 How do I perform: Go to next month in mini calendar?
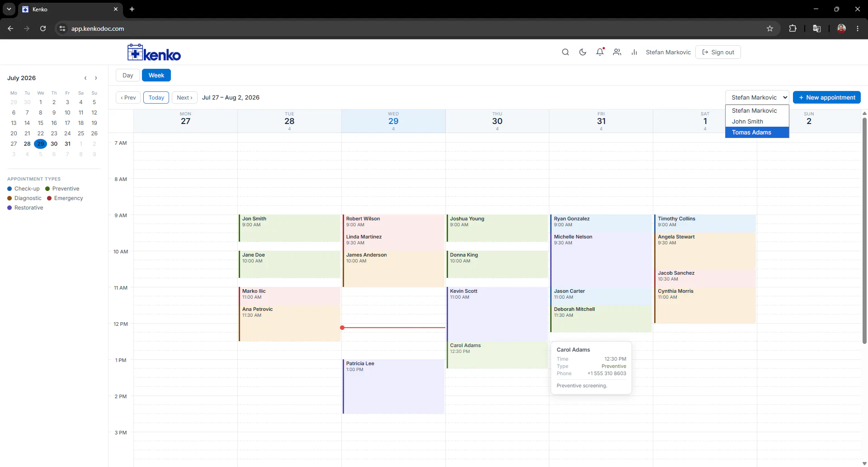click(96, 78)
